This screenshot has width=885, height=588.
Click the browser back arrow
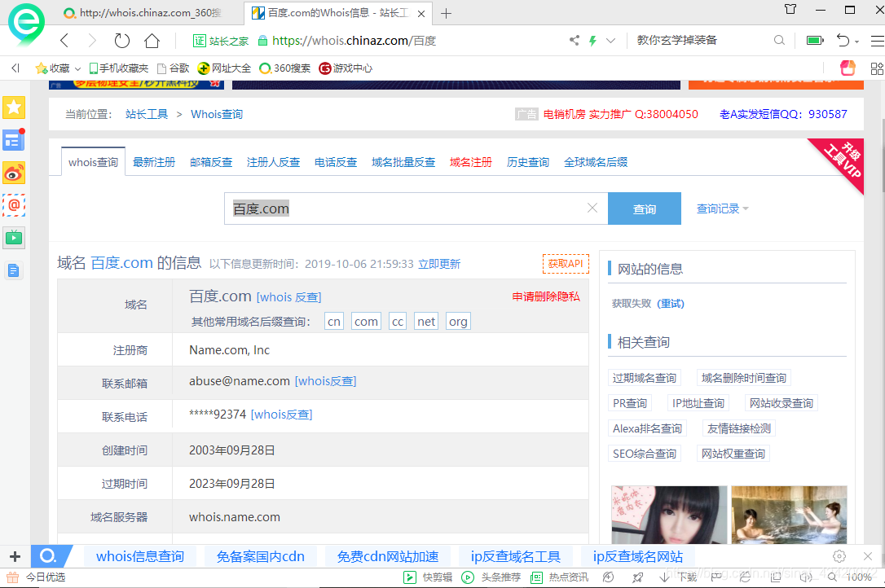pyautogui.click(x=64, y=41)
